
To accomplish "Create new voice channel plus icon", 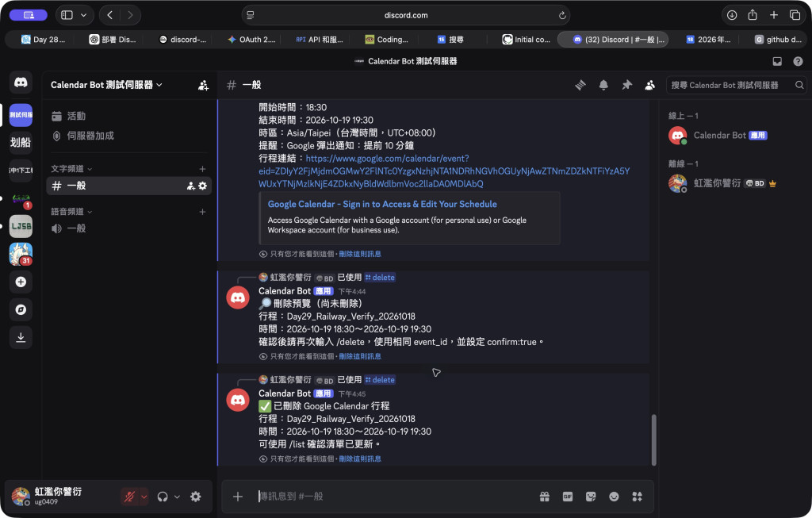I will [202, 212].
